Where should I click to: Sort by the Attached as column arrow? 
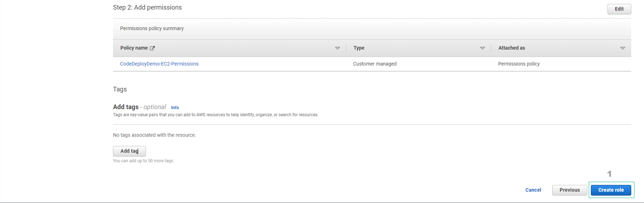pos(622,48)
